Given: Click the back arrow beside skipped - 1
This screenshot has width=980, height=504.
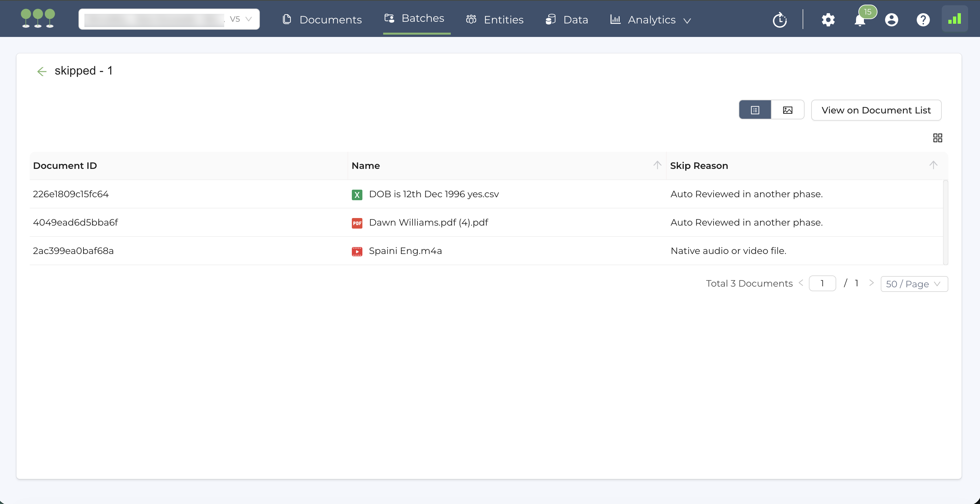Looking at the screenshot, I should (42, 71).
